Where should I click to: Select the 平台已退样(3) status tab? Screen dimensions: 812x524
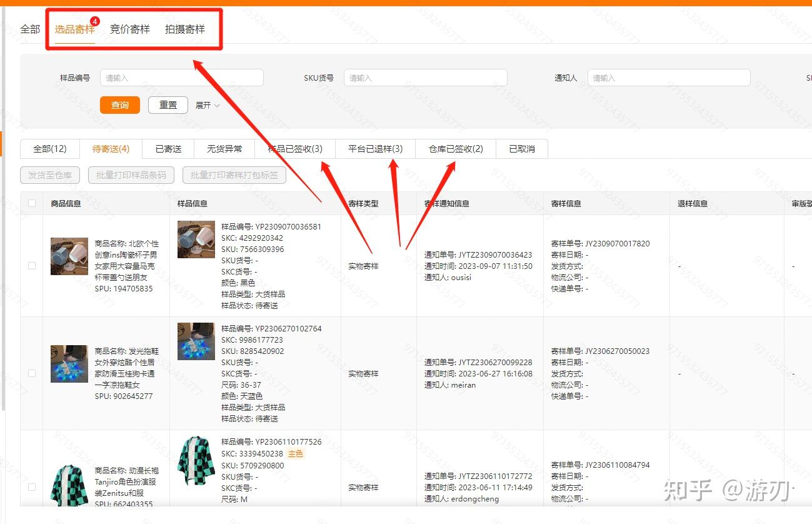coord(375,149)
